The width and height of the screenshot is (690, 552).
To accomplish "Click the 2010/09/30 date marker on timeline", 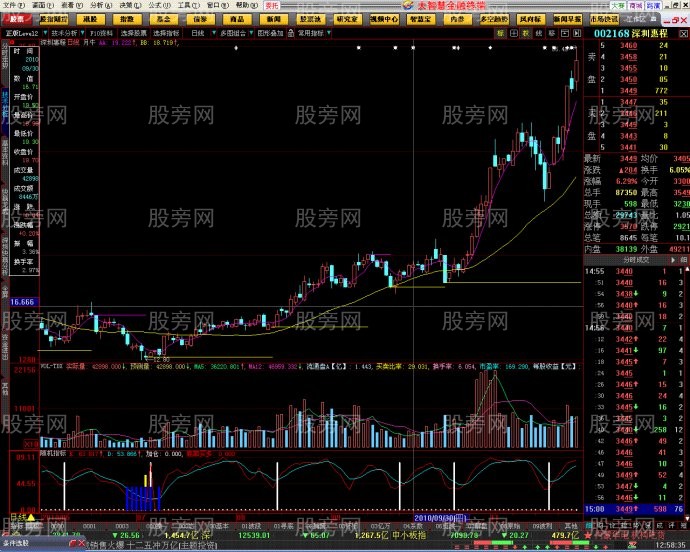I will 440,518.
